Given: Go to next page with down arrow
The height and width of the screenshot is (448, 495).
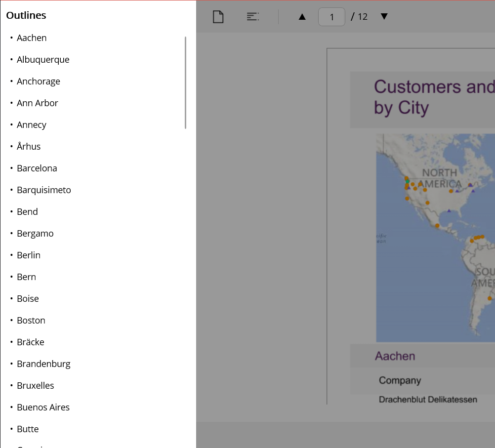Looking at the screenshot, I should click(384, 17).
